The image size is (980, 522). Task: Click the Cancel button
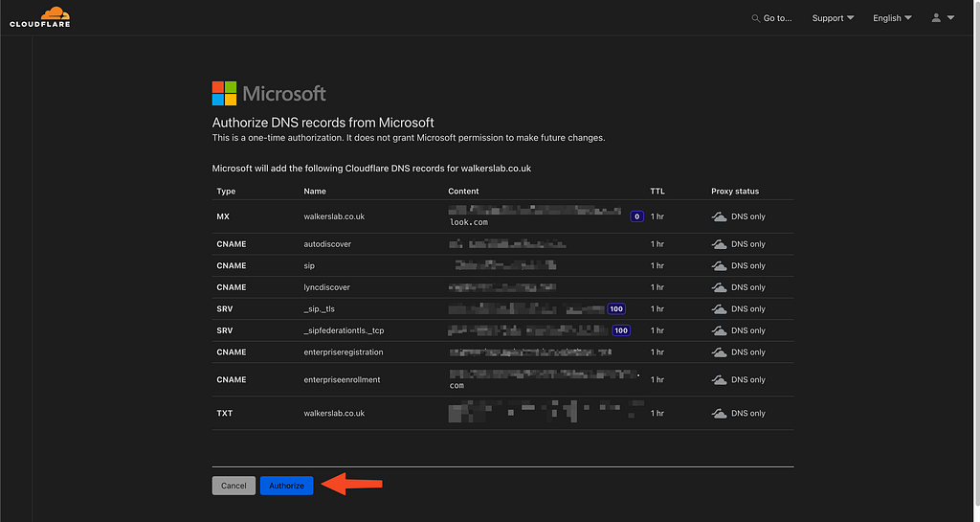pyautogui.click(x=234, y=486)
